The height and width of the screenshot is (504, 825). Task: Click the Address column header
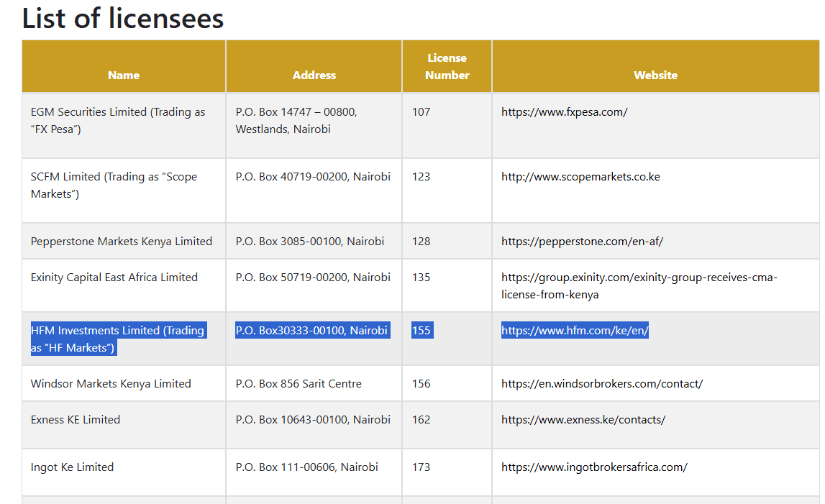314,75
